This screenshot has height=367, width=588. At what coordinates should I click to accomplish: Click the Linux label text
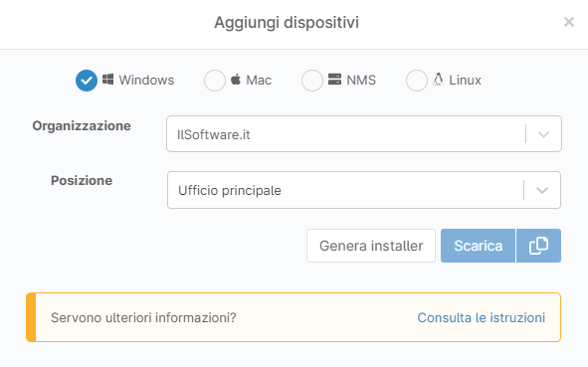(x=465, y=81)
